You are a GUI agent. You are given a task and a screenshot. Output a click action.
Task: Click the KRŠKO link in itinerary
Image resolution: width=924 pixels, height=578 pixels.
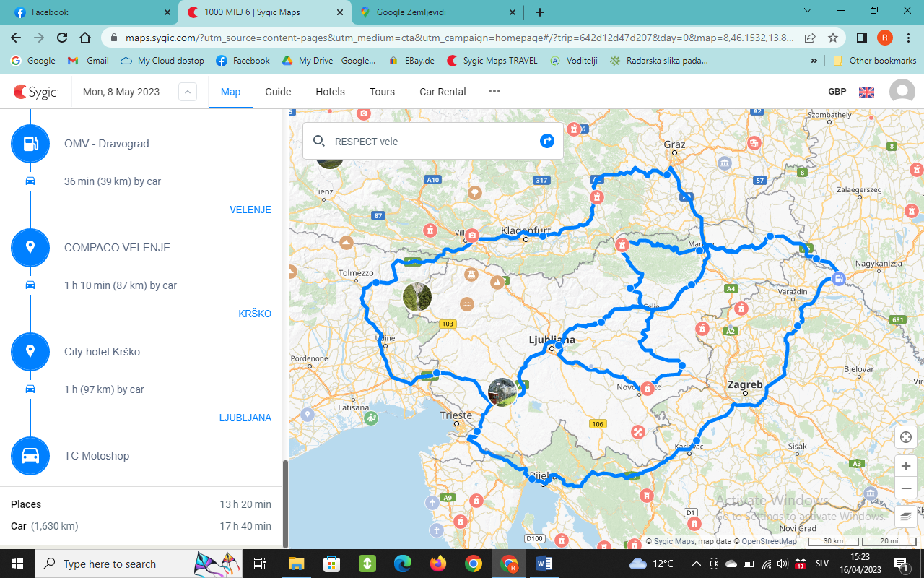coord(255,314)
